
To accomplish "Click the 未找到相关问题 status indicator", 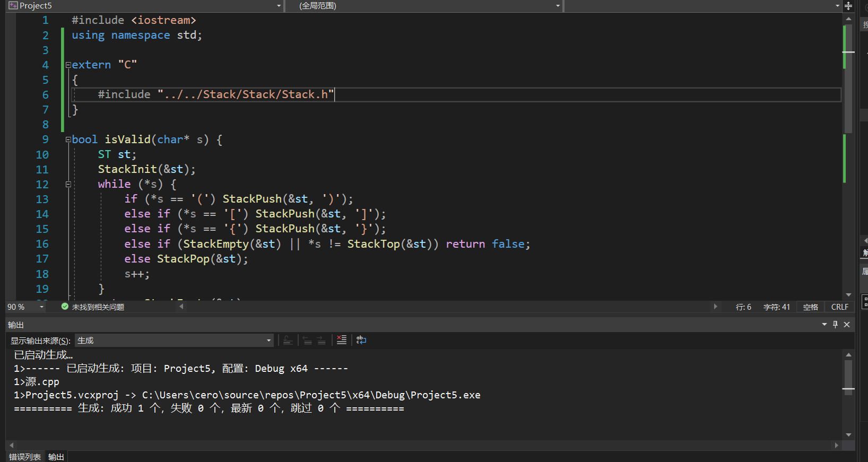I will click(93, 307).
